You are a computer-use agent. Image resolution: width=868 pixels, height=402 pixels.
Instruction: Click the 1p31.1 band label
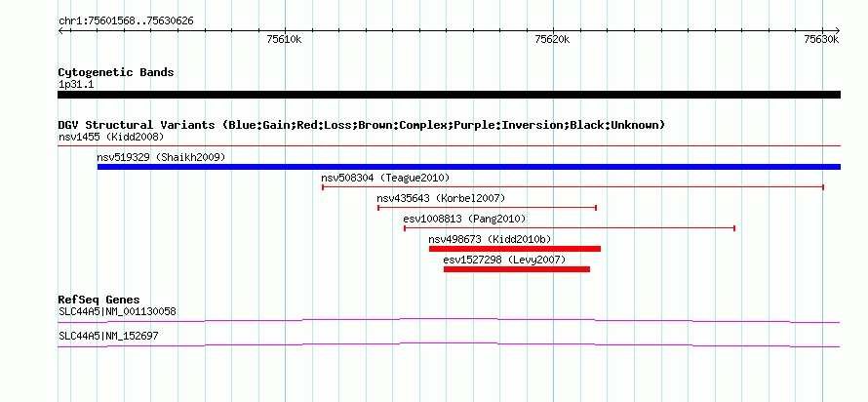pyautogui.click(x=76, y=84)
